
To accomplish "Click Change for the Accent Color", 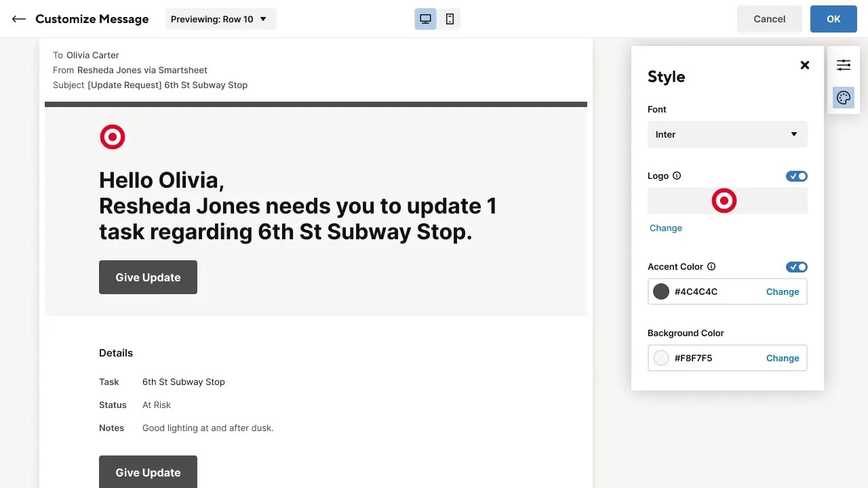I will (783, 291).
